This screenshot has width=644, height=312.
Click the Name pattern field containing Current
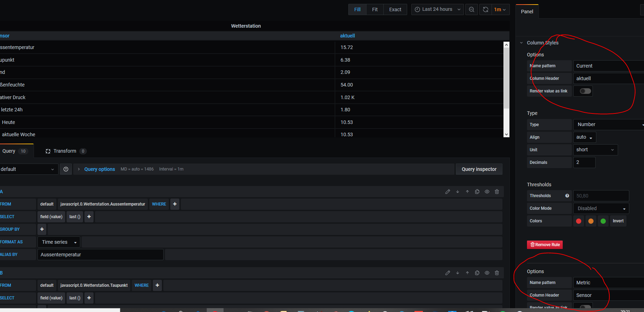coord(609,66)
